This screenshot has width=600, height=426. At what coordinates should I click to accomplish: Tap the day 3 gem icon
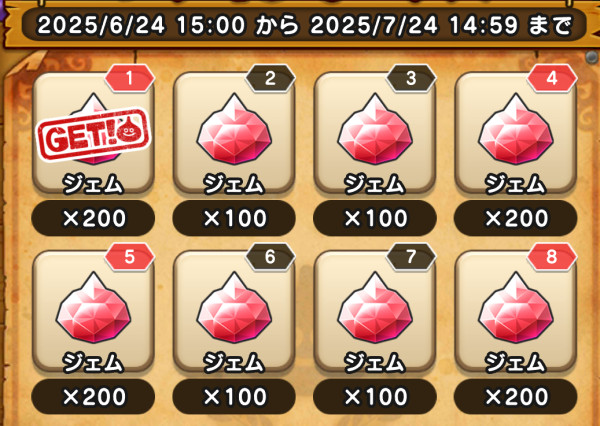click(x=375, y=129)
